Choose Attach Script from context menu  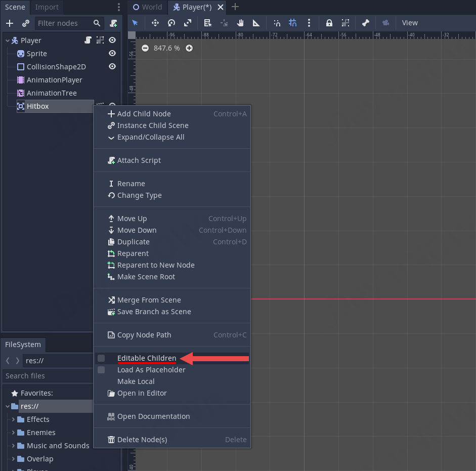172,160
